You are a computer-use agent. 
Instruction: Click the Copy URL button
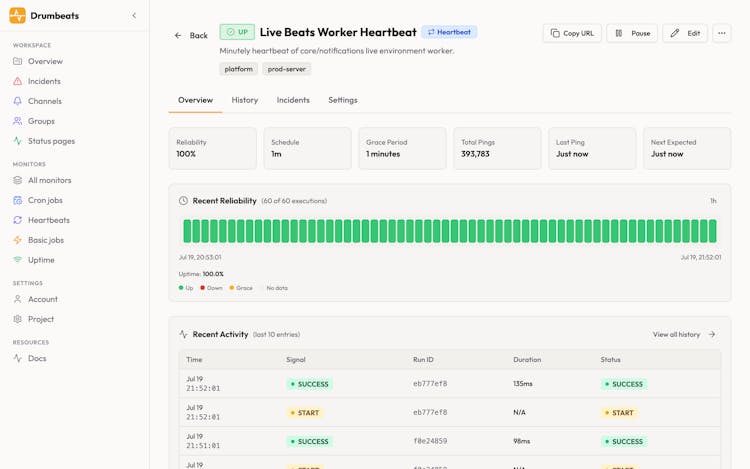pyautogui.click(x=572, y=33)
